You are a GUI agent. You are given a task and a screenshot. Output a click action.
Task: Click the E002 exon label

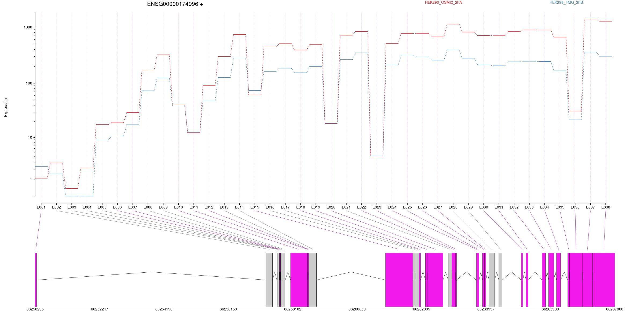(56, 207)
